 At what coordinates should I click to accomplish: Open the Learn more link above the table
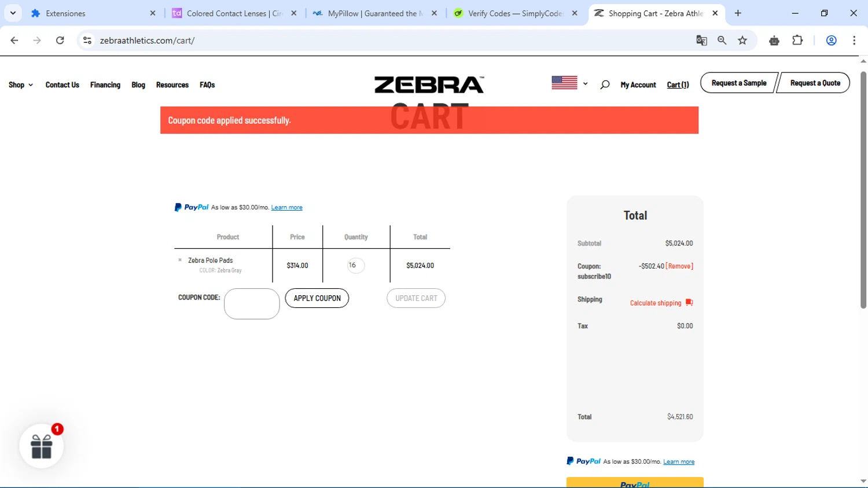tap(286, 207)
